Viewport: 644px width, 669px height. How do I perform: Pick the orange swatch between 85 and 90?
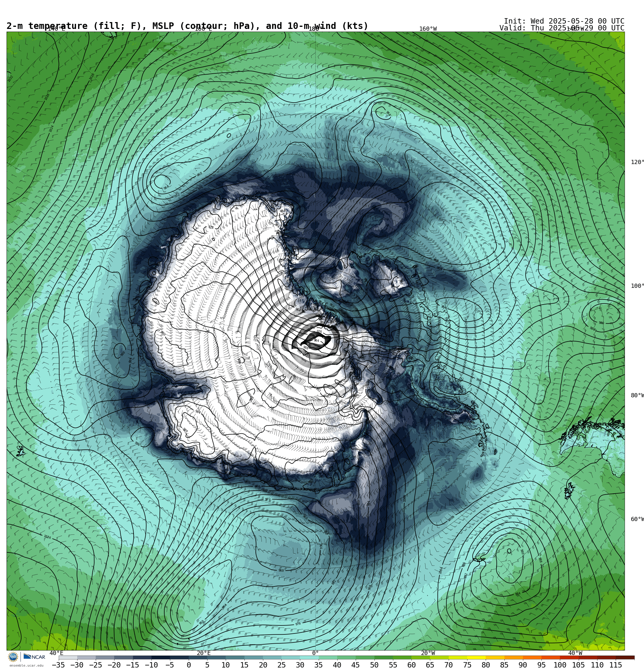point(513,657)
